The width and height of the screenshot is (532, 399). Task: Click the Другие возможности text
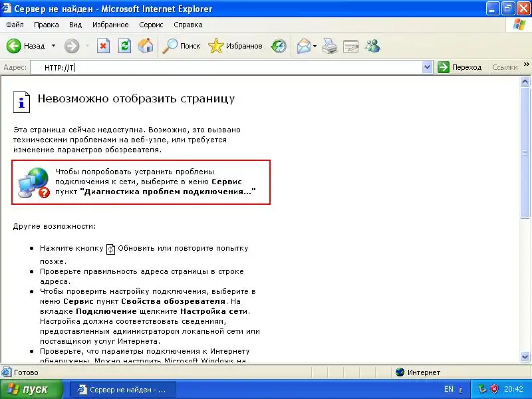point(55,226)
